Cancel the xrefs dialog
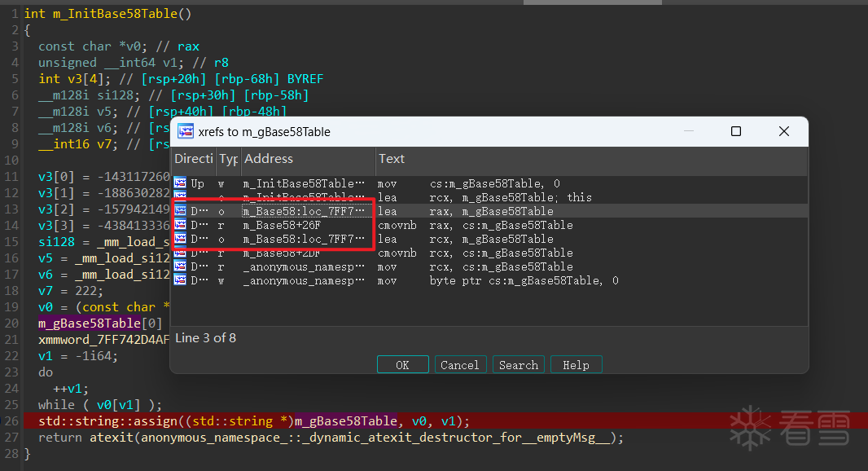868x471 pixels. [x=459, y=365]
